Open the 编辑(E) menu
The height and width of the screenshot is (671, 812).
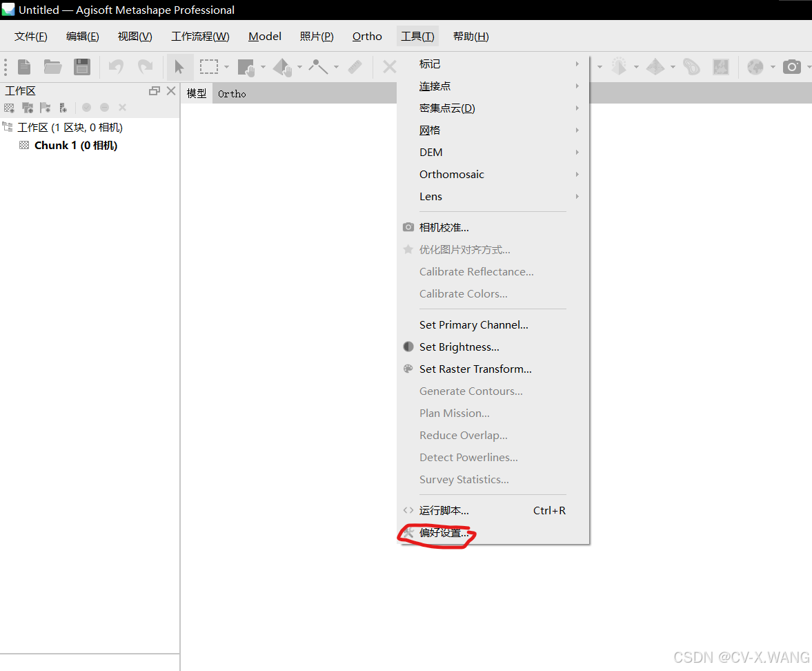point(83,37)
